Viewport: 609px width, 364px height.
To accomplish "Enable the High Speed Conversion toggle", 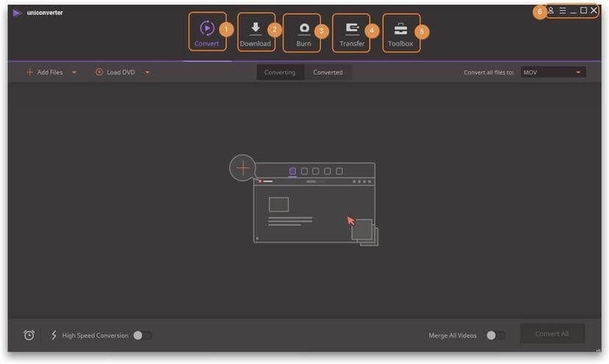I will (x=142, y=335).
